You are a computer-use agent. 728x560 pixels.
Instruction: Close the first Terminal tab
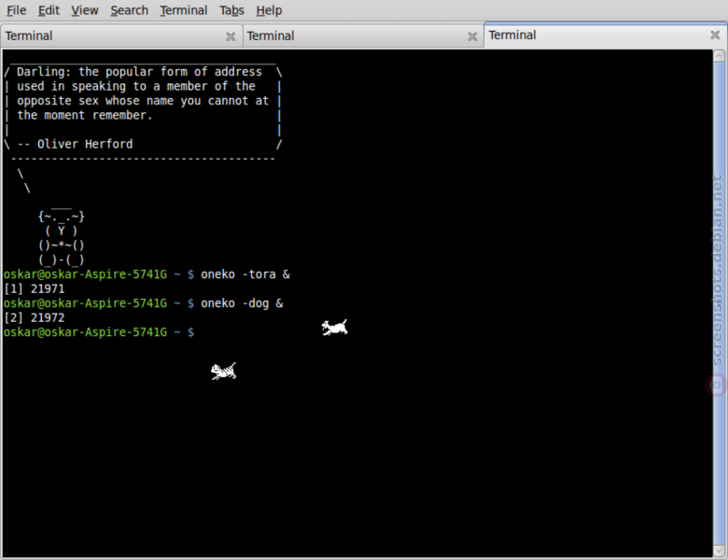point(231,36)
